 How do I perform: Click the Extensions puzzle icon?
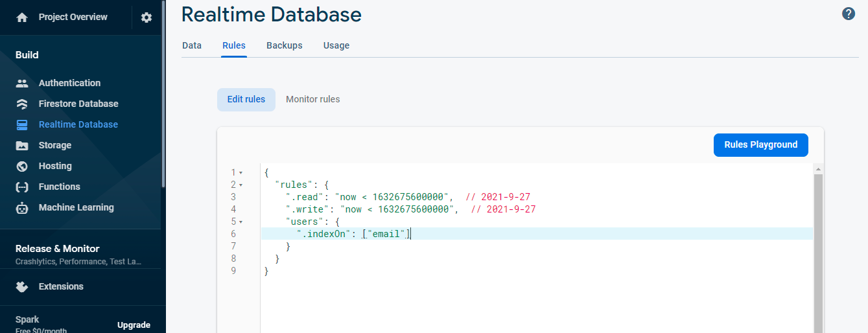tap(22, 286)
